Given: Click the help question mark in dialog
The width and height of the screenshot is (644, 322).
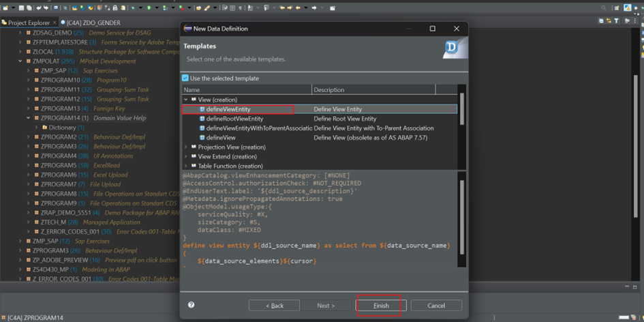Looking at the screenshot, I should [x=191, y=305].
